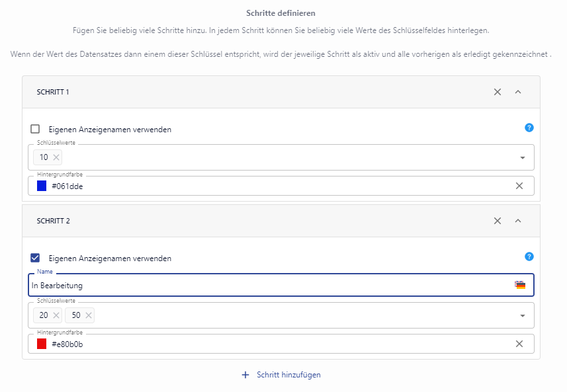Open Schlüsselwerte dropdown in Schritt 2
This screenshot has height=392, width=567.
click(522, 316)
